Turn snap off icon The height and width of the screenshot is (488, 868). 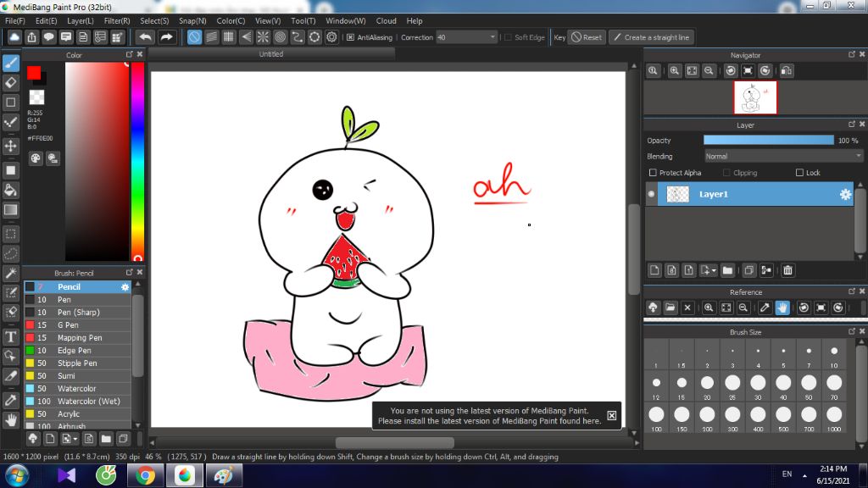194,37
